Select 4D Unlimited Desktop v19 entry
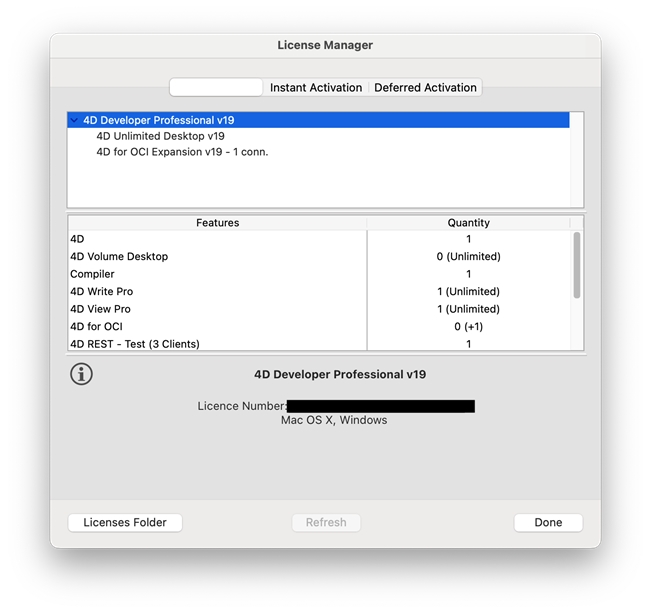 pos(160,136)
